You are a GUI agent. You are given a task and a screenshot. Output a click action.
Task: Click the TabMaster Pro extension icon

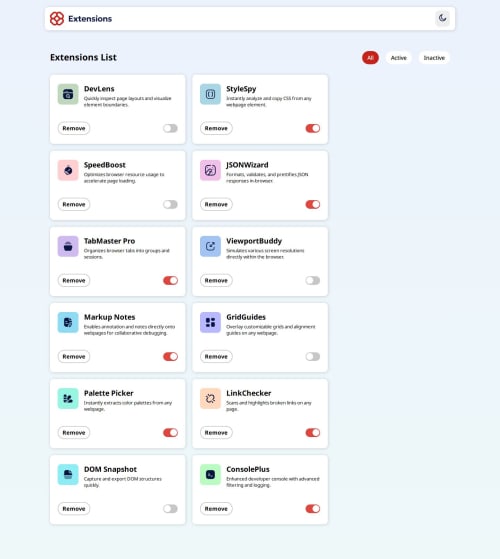pyautogui.click(x=68, y=246)
